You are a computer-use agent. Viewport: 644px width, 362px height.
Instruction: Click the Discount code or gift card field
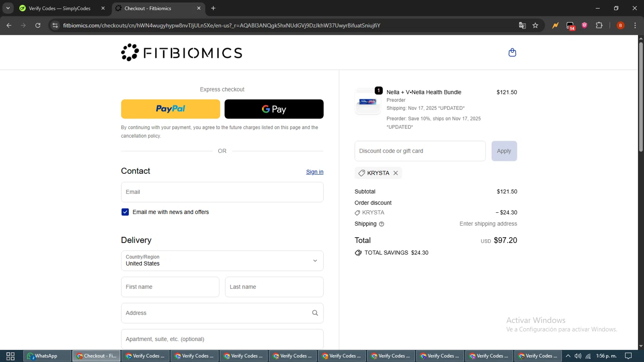tap(420, 151)
